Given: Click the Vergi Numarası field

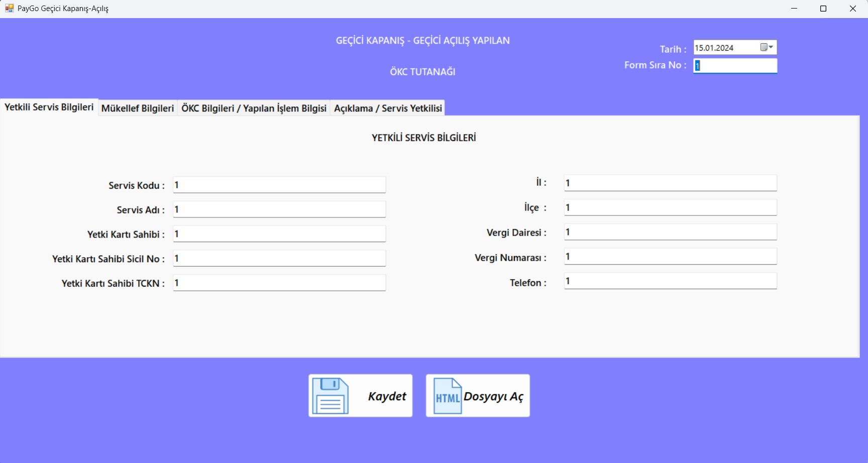Looking at the screenshot, I should point(670,257).
